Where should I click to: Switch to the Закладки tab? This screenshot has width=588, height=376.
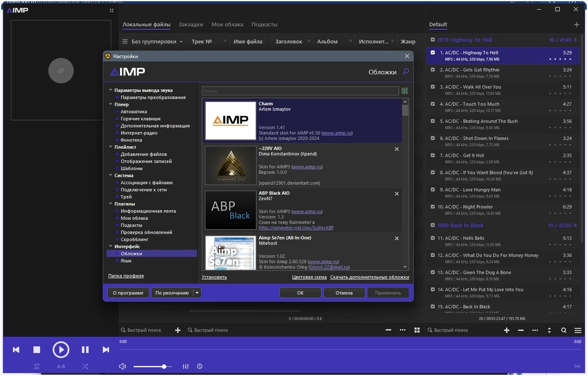(x=191, y=24)
